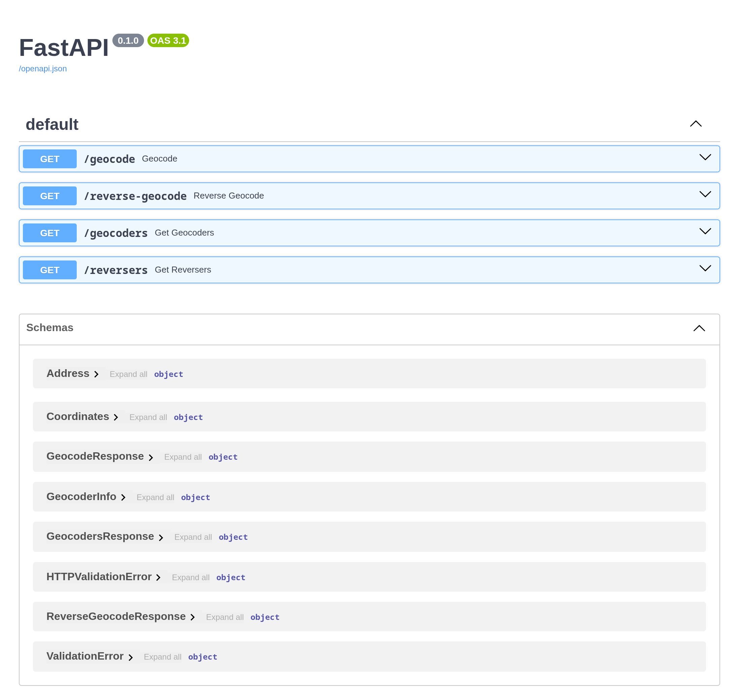Expand the HTTPValidationError schema chevron
Screen dimensions: 739x700
pos(158,577)
